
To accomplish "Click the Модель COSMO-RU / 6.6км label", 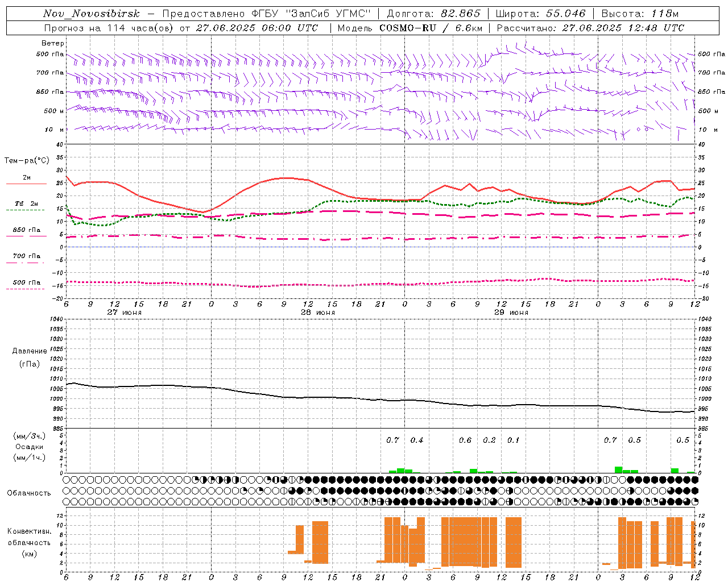I will pos(410,28).
